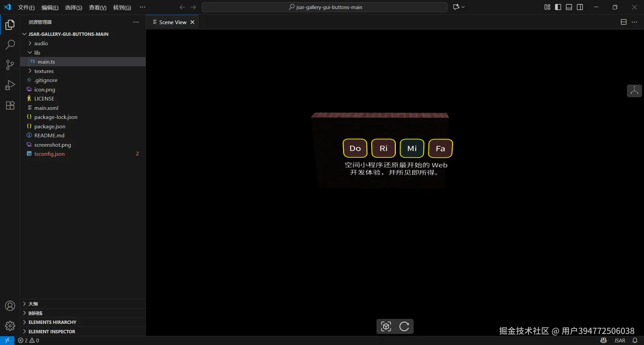Click the Copilot status bar icon
The width and height of the screenshot is (644, 345).
(x=603, y=340)
